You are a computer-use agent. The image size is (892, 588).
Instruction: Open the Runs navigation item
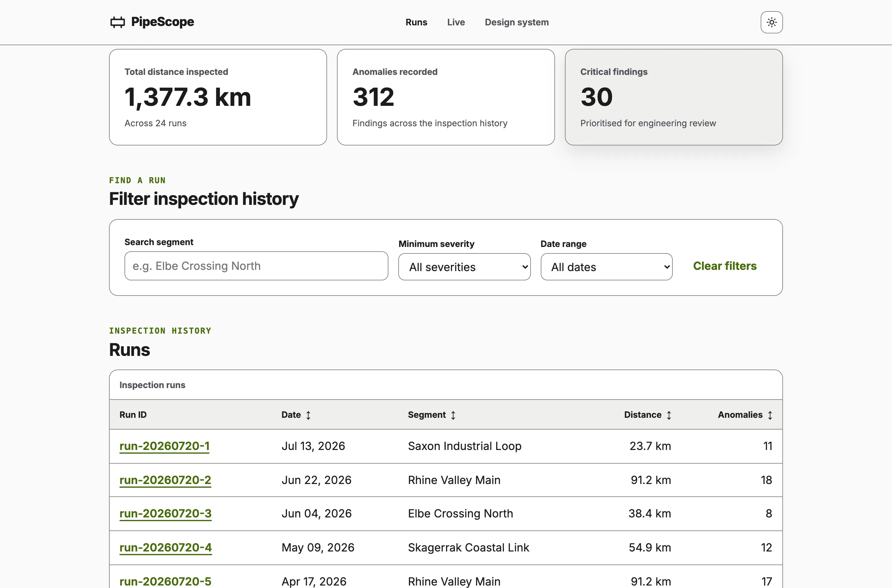tap(416, 22)
